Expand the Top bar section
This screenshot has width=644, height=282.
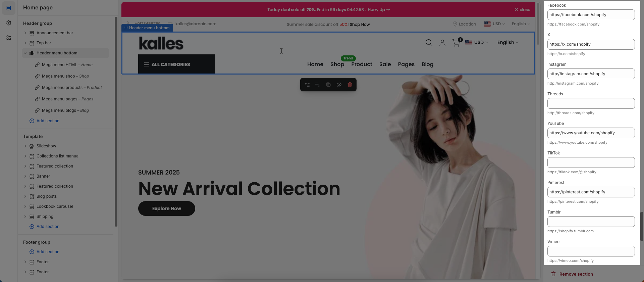click(25, 43)
